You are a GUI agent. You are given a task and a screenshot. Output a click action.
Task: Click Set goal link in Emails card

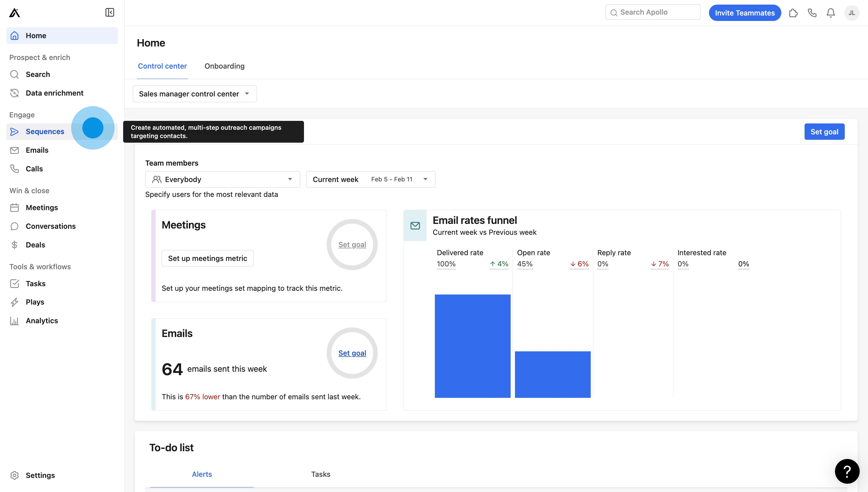pos(352,353)
